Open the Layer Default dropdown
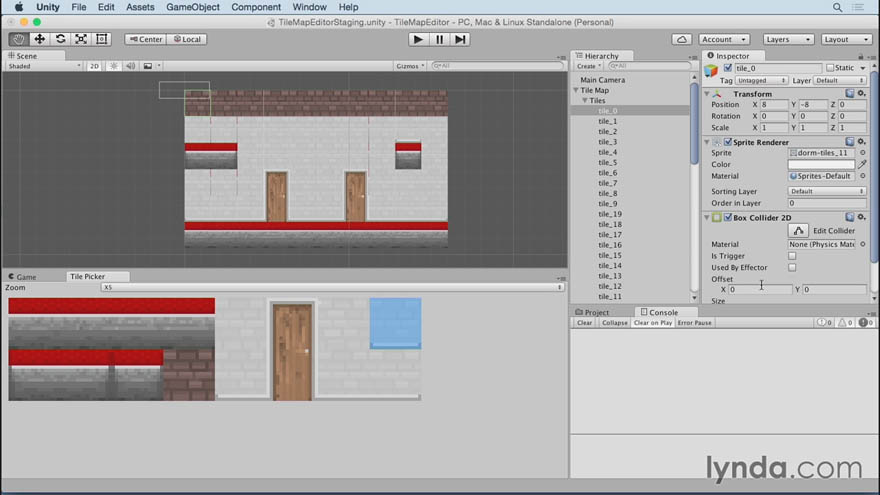 click(840, 81)
